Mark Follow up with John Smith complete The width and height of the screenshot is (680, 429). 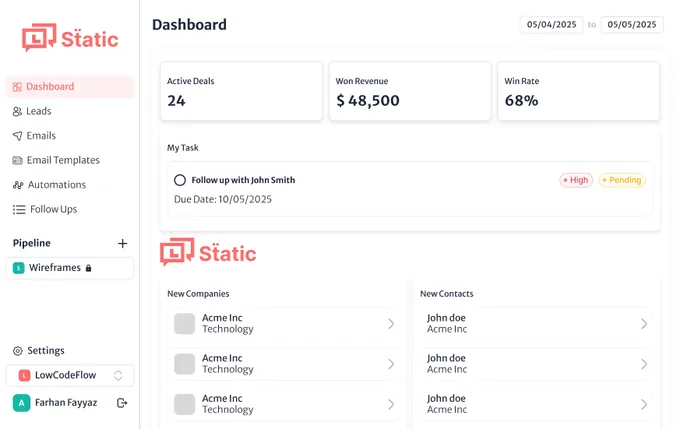[180, 180]
